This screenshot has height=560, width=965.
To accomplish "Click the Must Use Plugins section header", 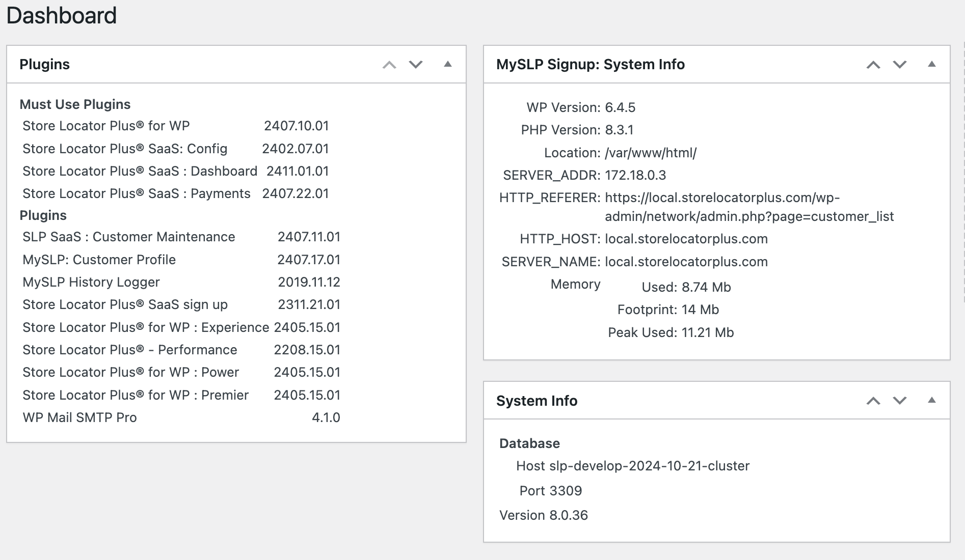I will pos(75,104).
